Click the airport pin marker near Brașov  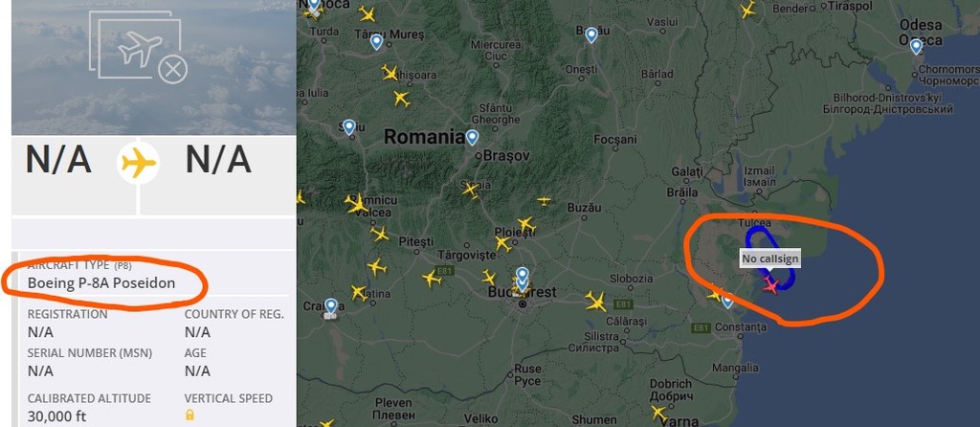pyautogui.click(x=472, y=137)
